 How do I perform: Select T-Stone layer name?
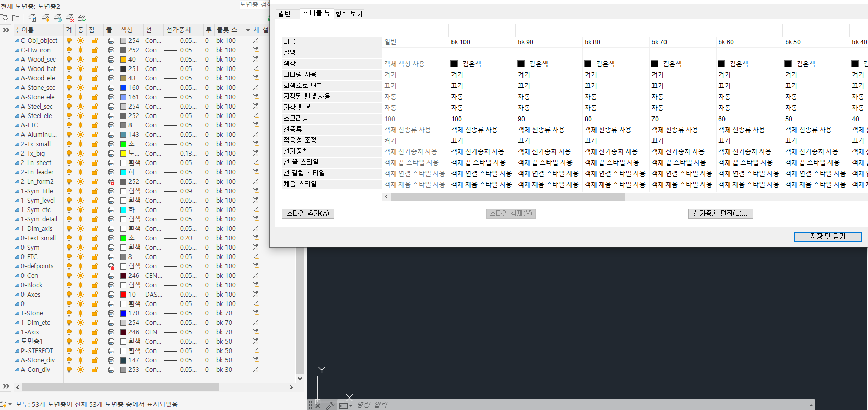32,313
